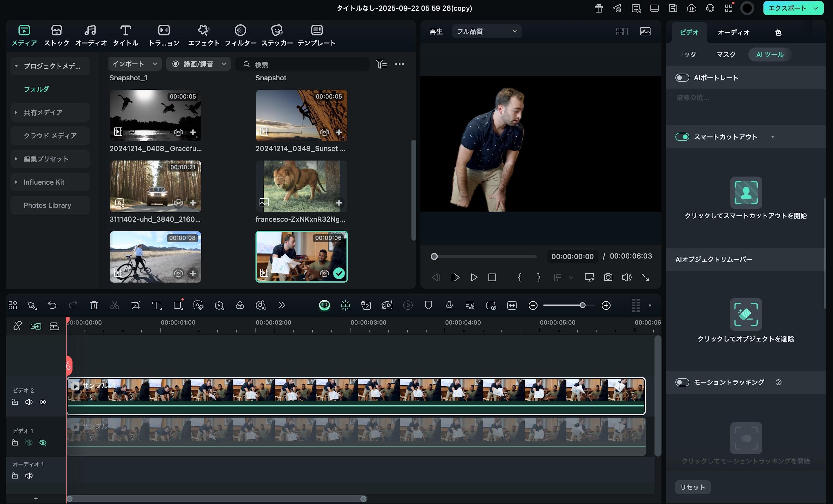833x504 pixels.
Task: Open the arrow next to エクスポート
Action: (816, 8)
